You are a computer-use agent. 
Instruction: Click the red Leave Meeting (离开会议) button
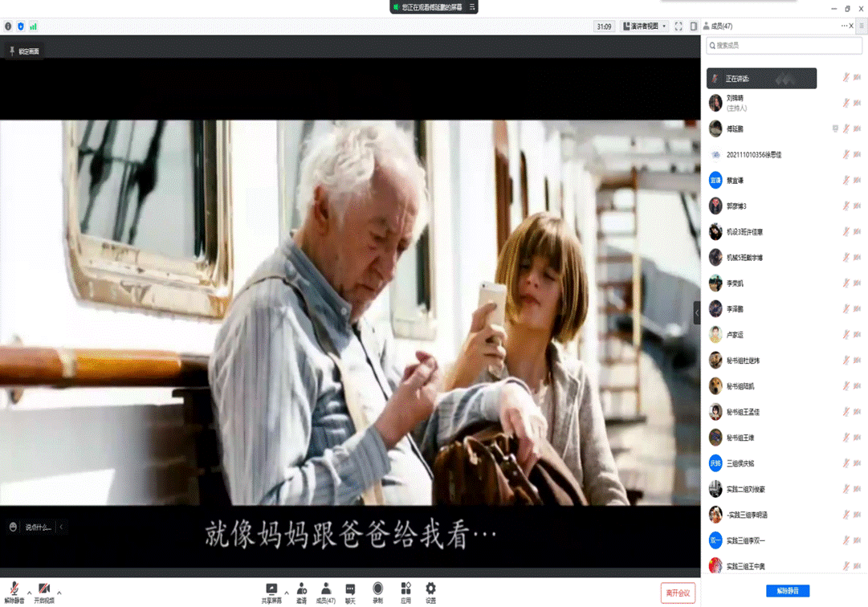[x=678, y=593]
